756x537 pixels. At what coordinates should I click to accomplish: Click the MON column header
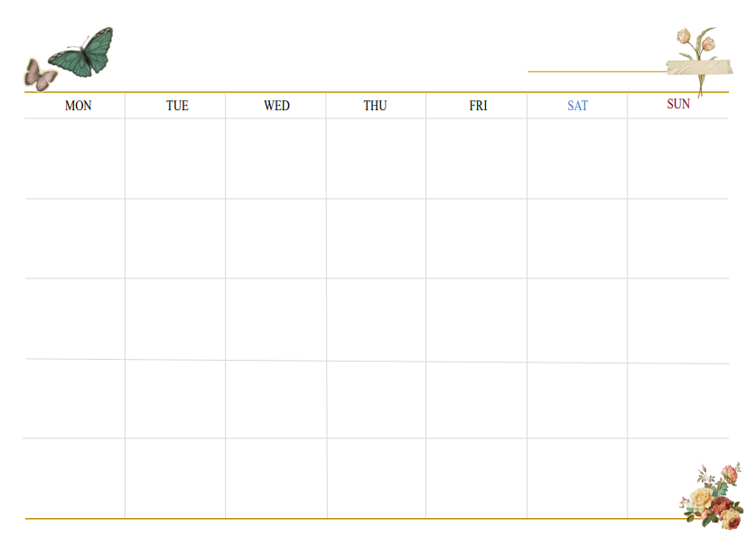pos(78,106)
